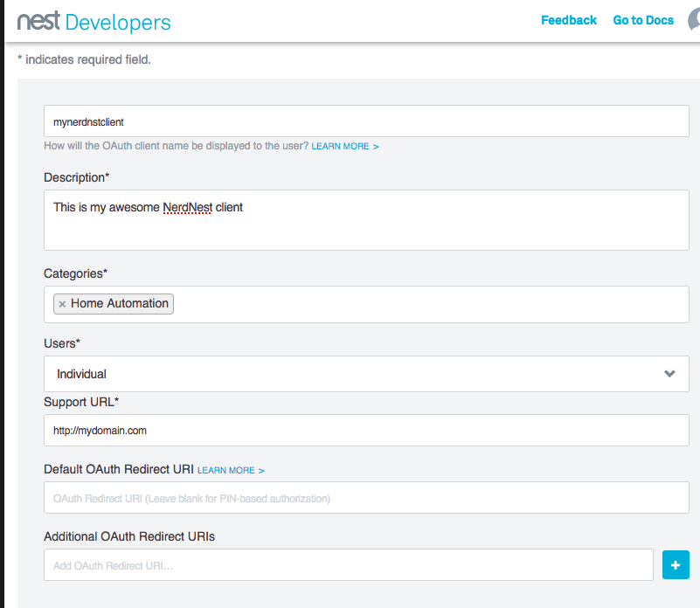Expand Users list via chevron arrow
The image size is (700, 608).
click(x=669, y=374)
